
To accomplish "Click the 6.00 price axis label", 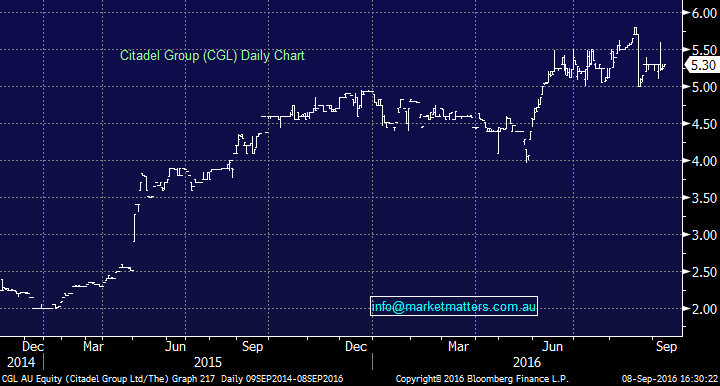I will point(705,13).
